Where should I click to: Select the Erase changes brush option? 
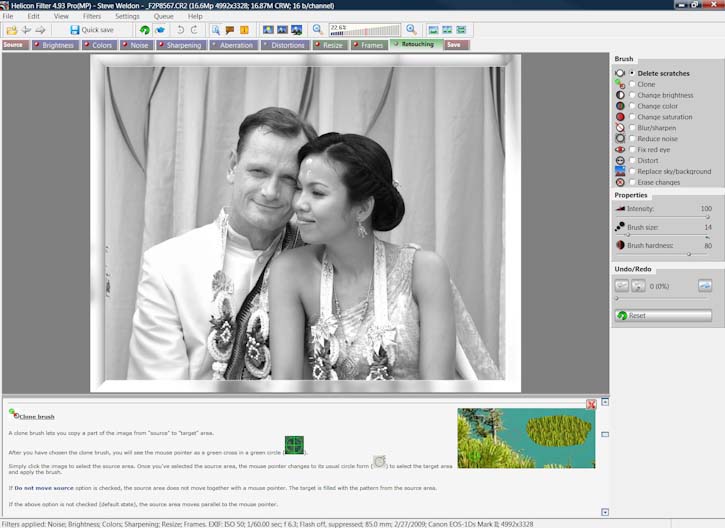tap(632, 182)
